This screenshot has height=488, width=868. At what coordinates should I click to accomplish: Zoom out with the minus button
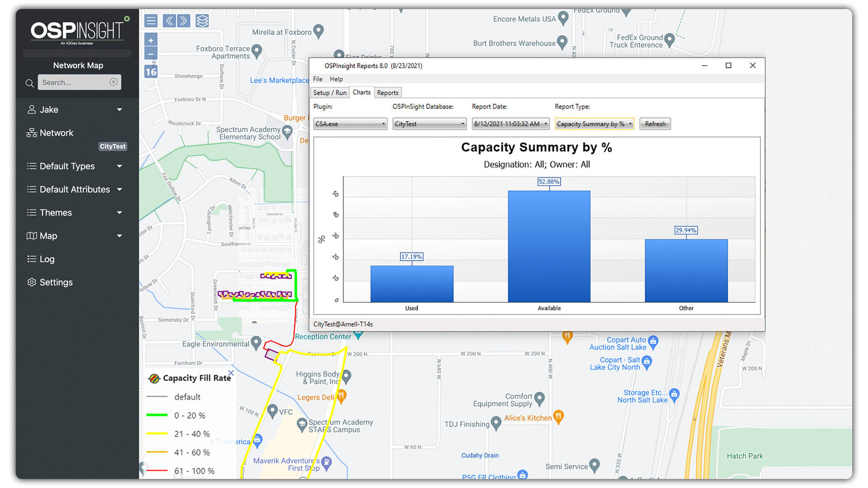151,54
